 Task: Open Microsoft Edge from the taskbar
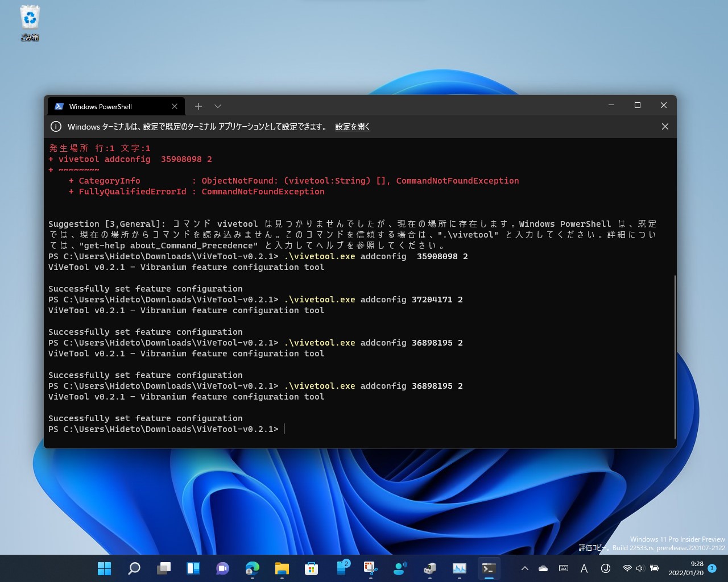[252, 568]
